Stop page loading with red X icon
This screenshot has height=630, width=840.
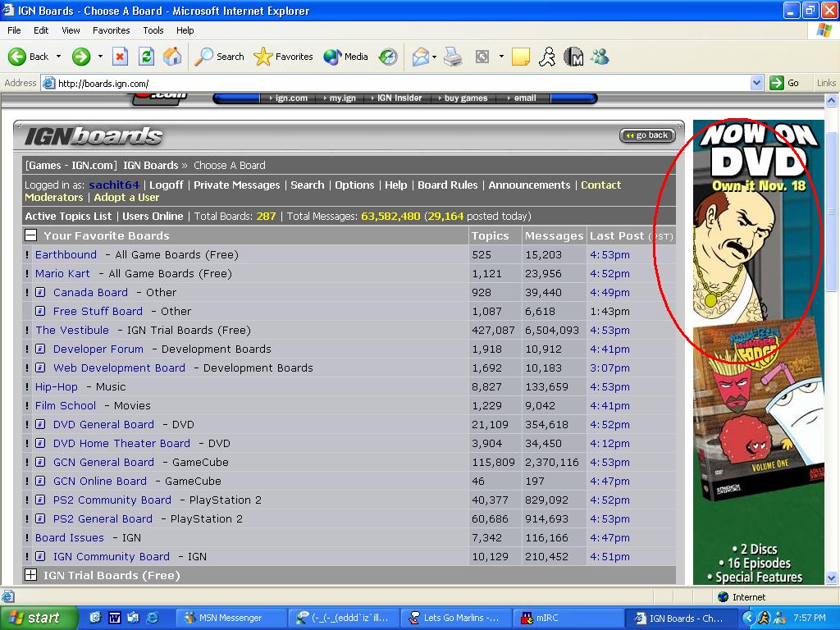pyautogui.click(x=120, y=57)
